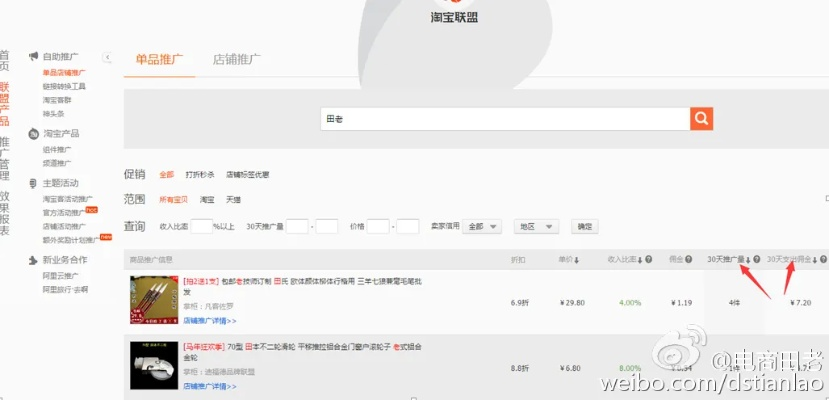Select the 全部 promotion filter
Screen dimensions: 829x400
pos(166,174)
